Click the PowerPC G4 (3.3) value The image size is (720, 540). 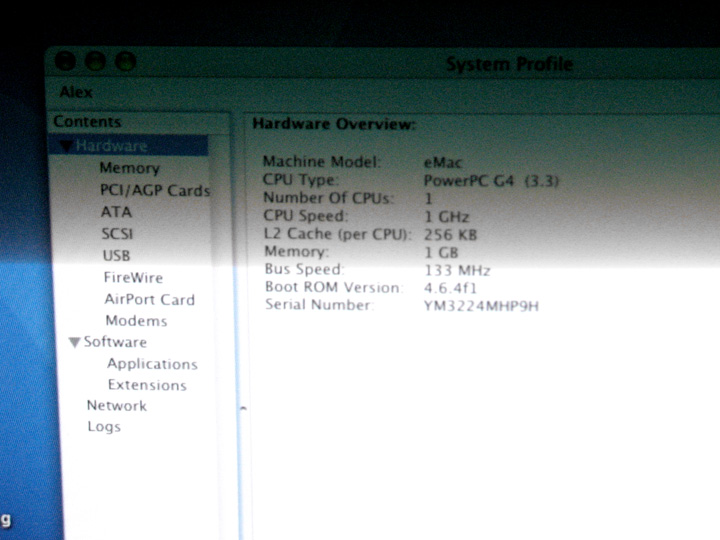[491, 181]
